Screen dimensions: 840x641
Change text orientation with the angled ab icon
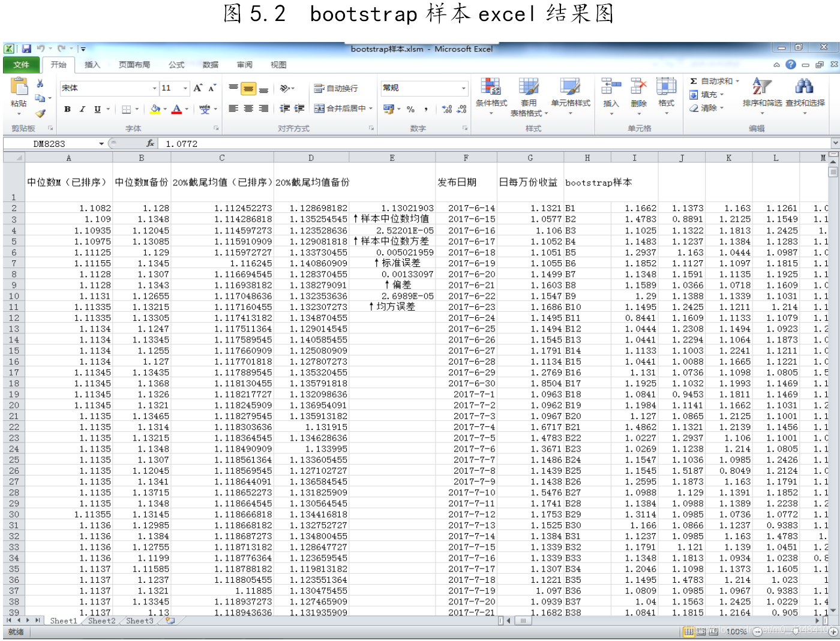click(286, 88)
